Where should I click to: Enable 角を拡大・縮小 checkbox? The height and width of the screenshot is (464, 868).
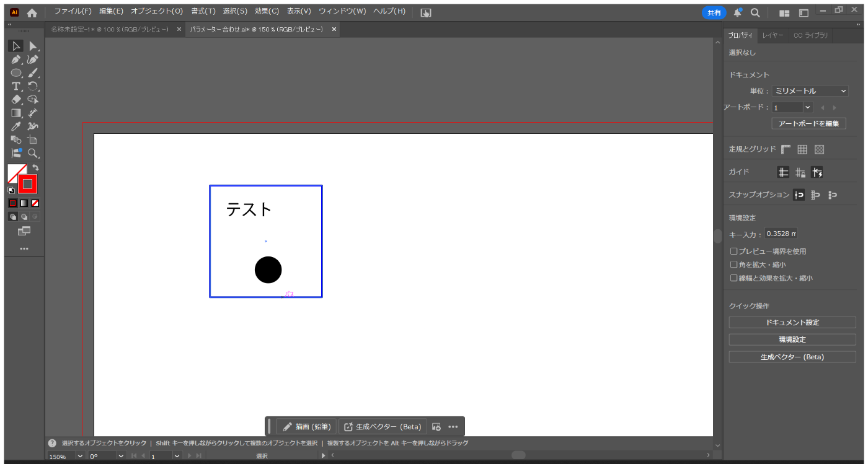[734, 265]
